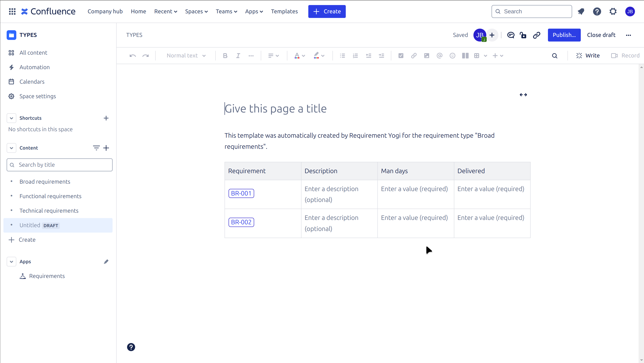The width and height of the screenshot is (644, 363).
Task: Click the mention user icon
Action: click(x=439, y=55)
